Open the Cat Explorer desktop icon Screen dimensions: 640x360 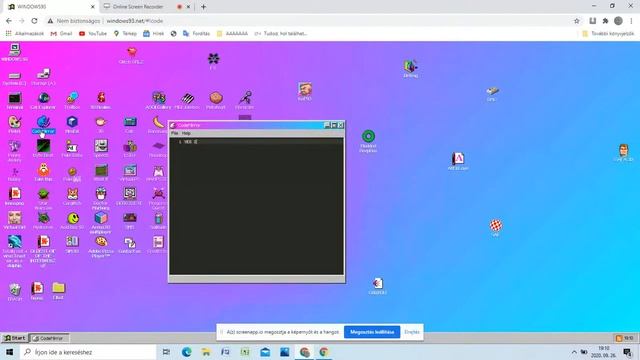(43, 101)
